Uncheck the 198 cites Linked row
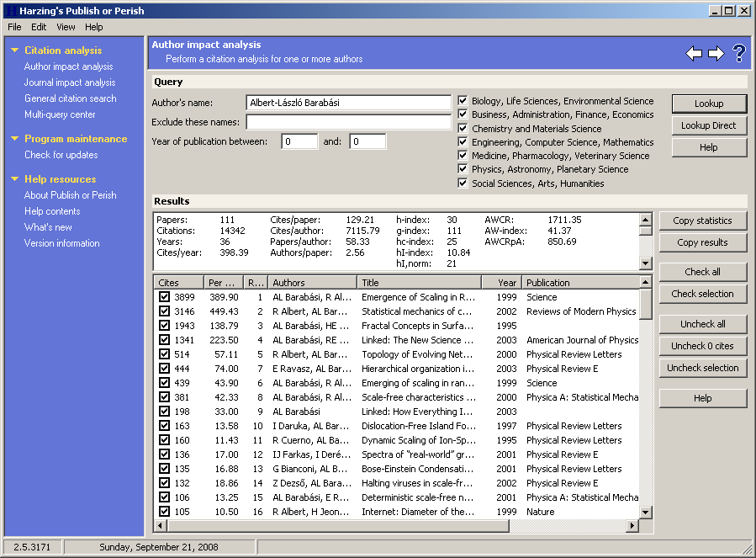The width and height of the screenshot is (756, 558). (x=165, y=412)
